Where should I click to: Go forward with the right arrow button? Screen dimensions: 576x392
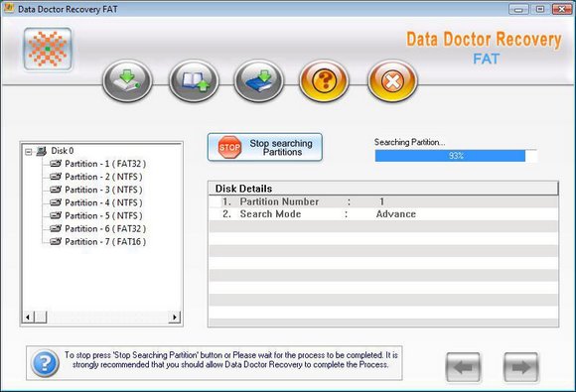point(521,367)
